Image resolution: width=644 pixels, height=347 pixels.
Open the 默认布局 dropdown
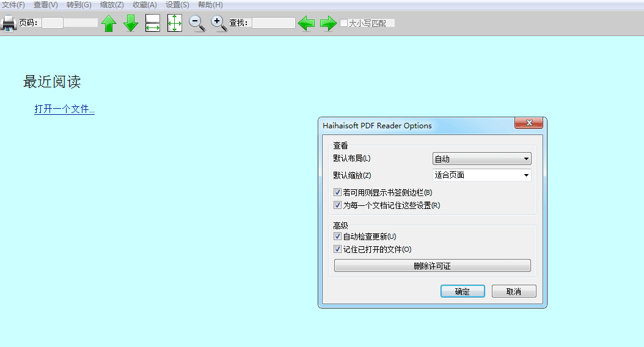coord(481,158)
